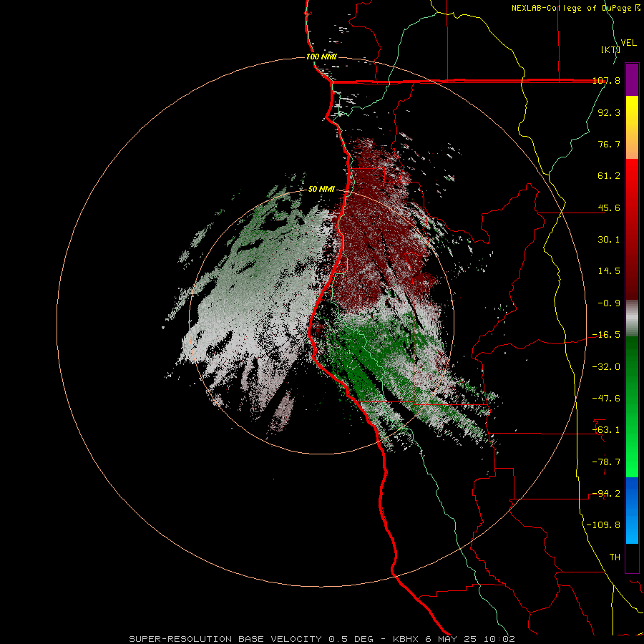644x644 pixels.
Task: Click the TH label on the scale
Action: coord(615,557)
